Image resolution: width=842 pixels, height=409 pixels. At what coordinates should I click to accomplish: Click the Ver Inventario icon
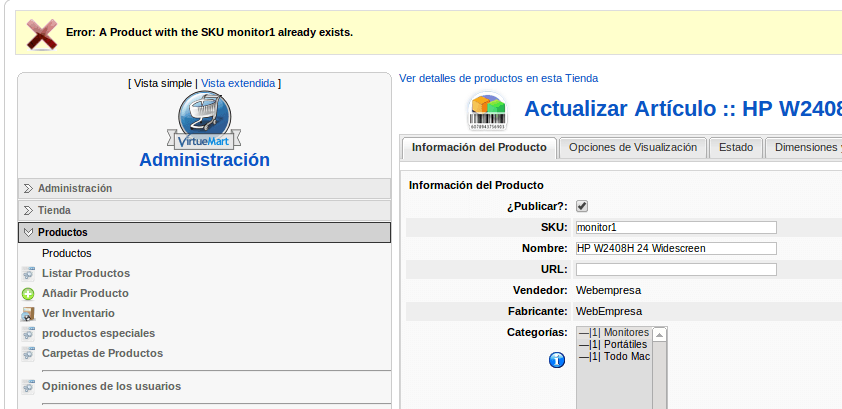[28, 313]
